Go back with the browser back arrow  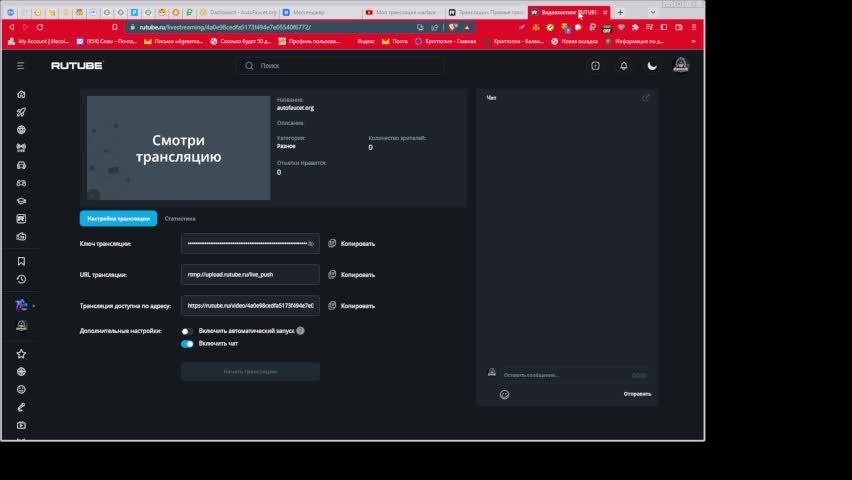pyautogui.click(x=11, y=27)
